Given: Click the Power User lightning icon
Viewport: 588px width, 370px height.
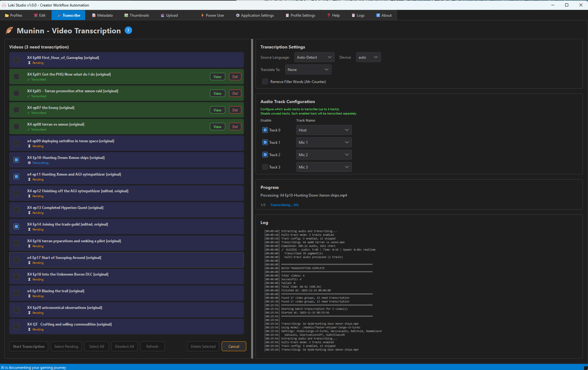Looking at the screenshot, I should coord(202,15).
